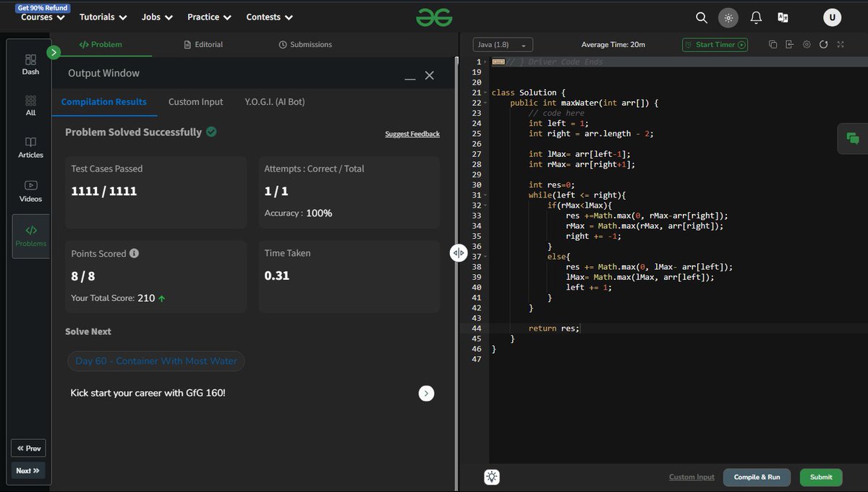Image resolution: width=868 pixels, height=492 pixels.
Task: Open the editor settings gear icon
Action: coord(807,45)
